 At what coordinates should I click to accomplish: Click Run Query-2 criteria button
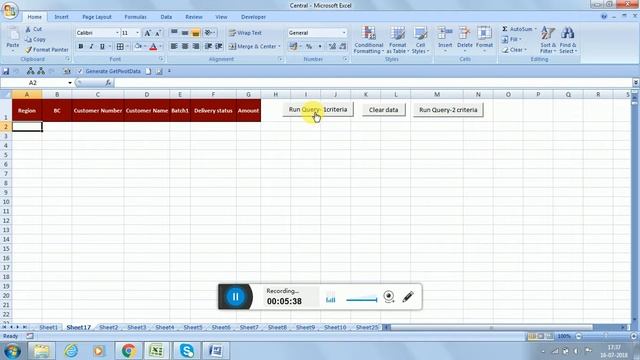pyautogui.click(x=448, y=110)
